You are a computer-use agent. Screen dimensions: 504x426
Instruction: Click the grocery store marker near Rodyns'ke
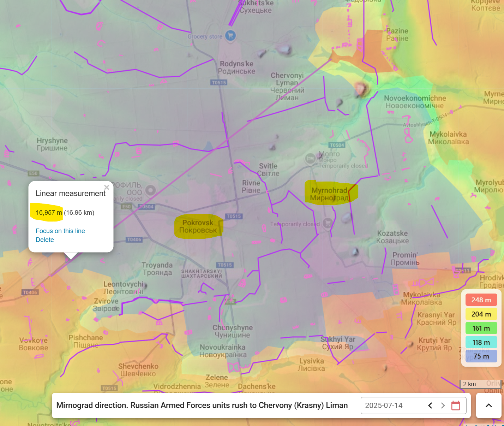[x=230, y=35]
